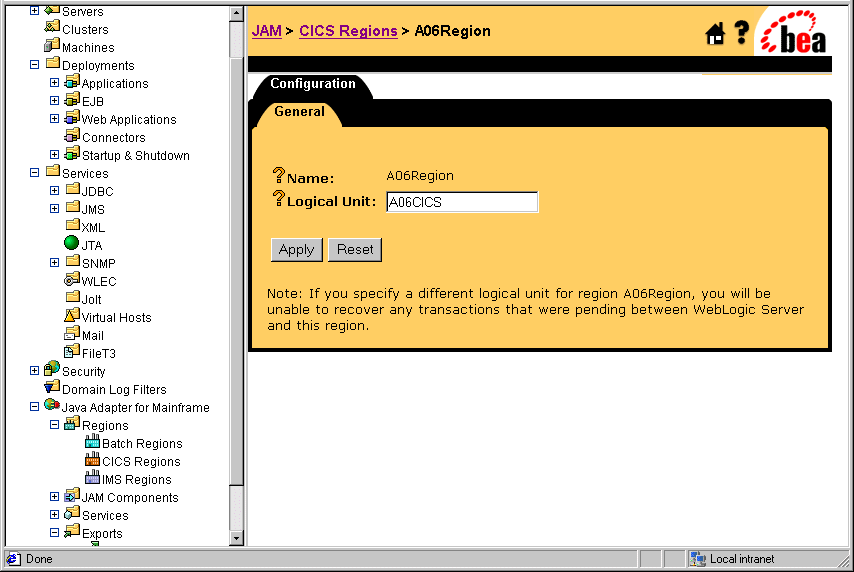Click the JAM Components icon
The height and width of the screenshot is (572, 854).
tap(72, 495)
